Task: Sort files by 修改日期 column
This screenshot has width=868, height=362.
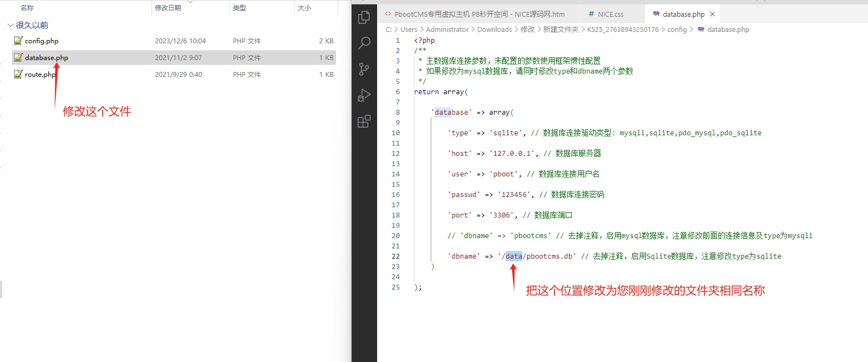Action: click(168, 8)
